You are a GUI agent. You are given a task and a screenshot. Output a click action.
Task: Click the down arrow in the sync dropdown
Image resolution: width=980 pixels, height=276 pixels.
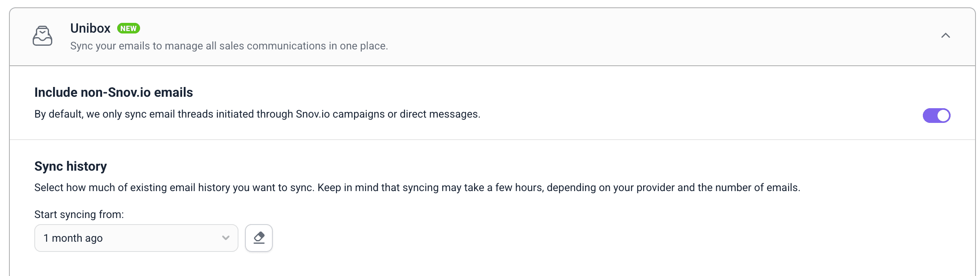tap(226, 238)
